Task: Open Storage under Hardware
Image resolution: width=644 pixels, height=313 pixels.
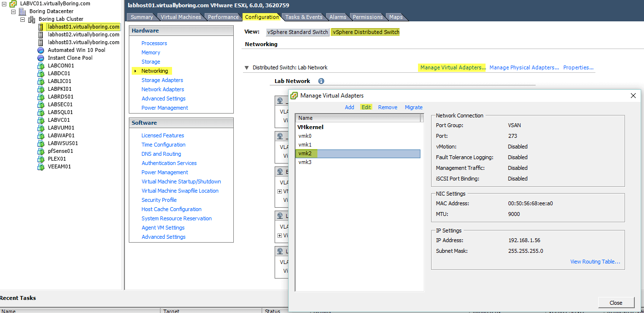Action: coord(151,62)
